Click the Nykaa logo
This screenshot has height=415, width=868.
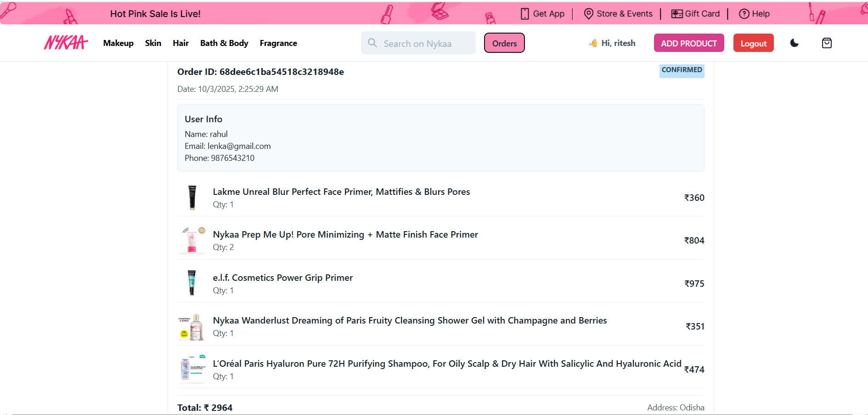[x=66, y=43]
